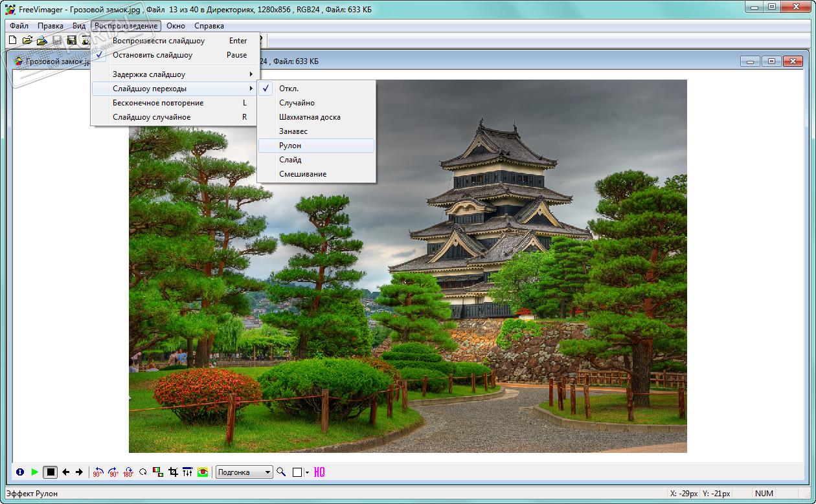This screenshot has width=816, height=504.
Task: Click the NUM status bar indicator
Action: (x=764, y=494)
